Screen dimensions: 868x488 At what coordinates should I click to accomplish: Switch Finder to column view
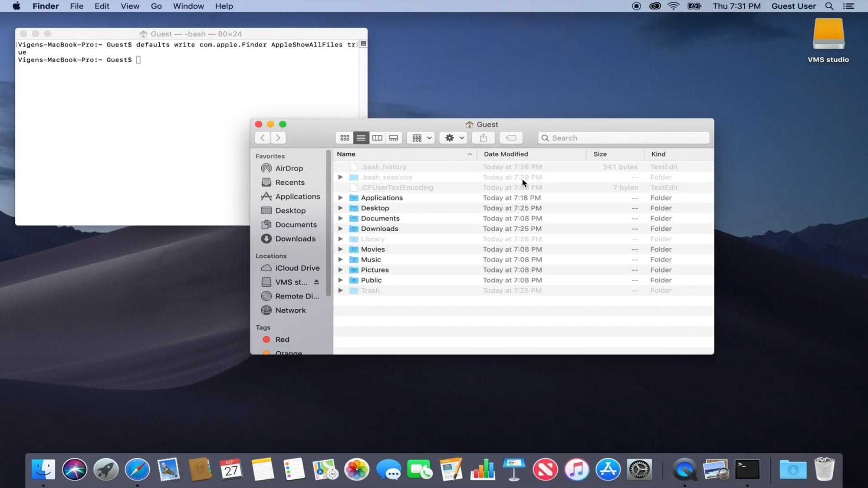tap(377, 138)
